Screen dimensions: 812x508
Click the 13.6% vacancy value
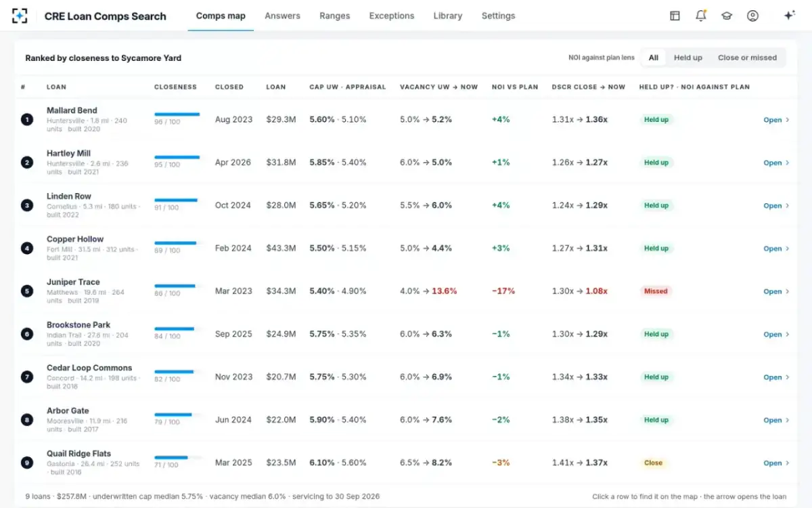(445, 291)
